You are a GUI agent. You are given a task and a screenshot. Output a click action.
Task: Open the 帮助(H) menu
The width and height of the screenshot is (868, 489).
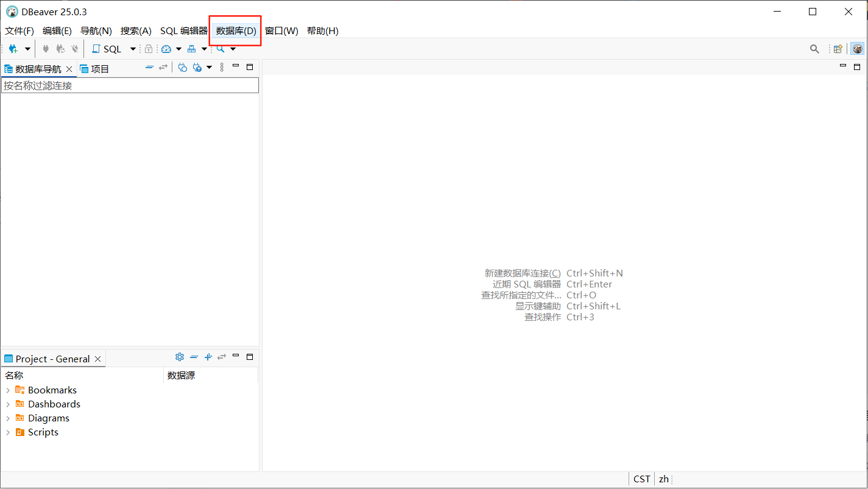(x=323, y=30)
